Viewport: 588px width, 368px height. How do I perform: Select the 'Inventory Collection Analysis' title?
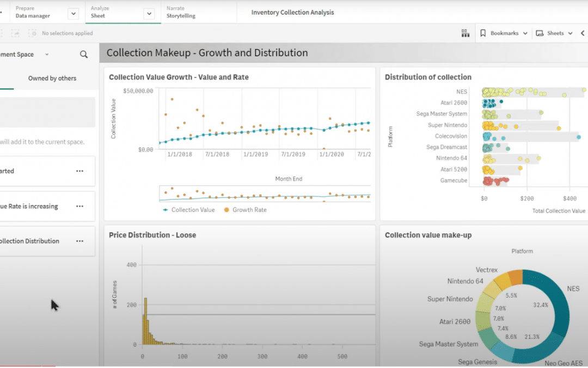pos(292,12)
